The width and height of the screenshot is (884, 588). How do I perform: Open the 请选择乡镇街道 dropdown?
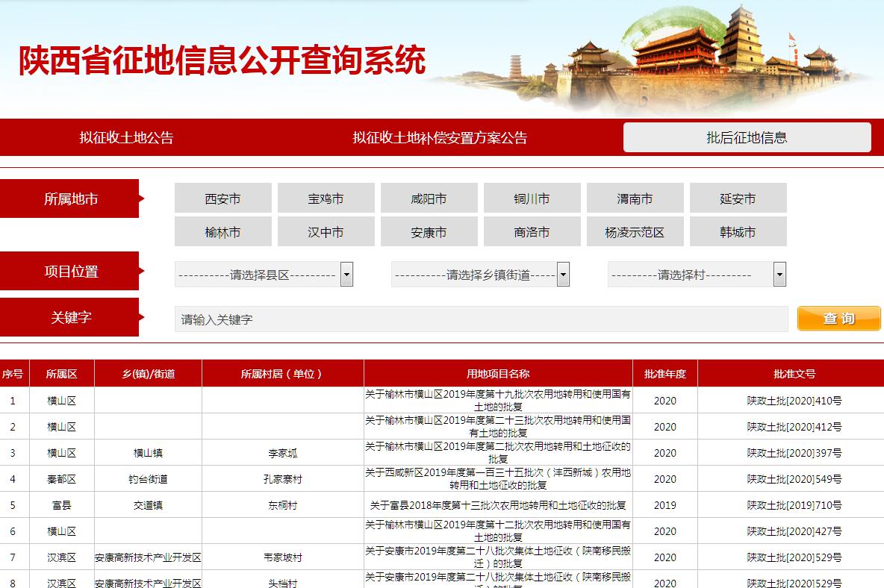click(x=480, y=275)
